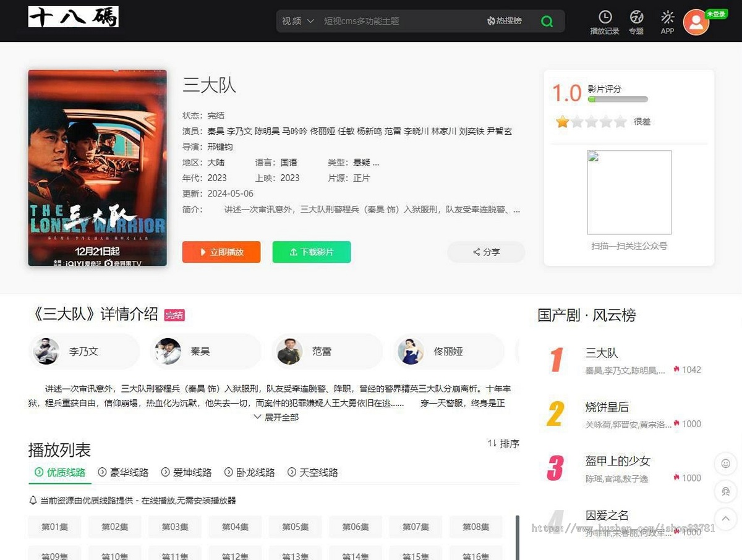Screen dimensions: 742x560
Task: Play episode 第08集
Action: click(x=476, y=527)
